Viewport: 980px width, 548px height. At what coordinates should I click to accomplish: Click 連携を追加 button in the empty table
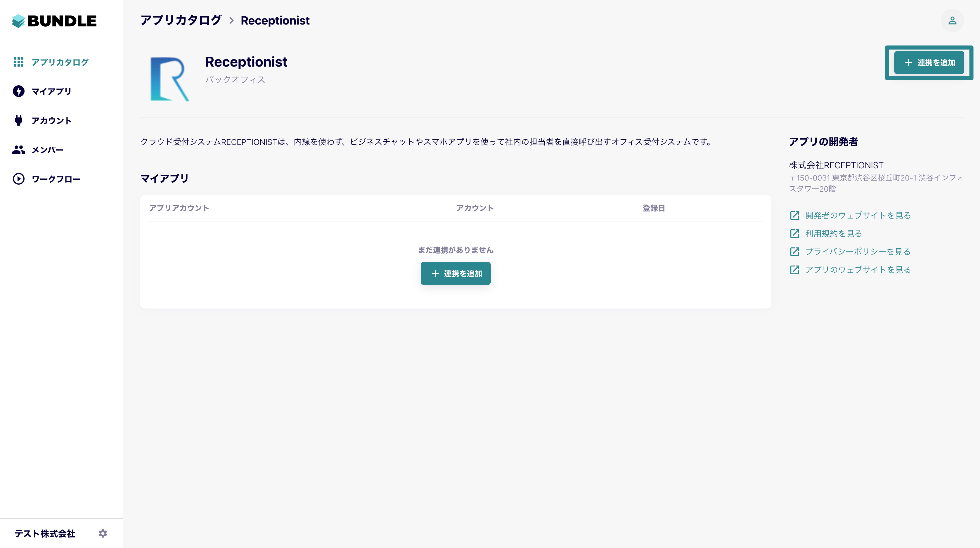click(x=456, y=273)
